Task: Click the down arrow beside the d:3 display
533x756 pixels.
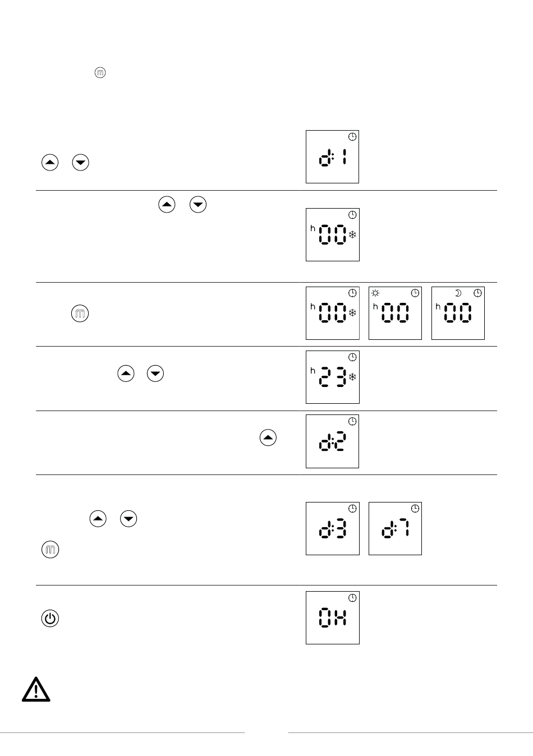Action: pyautogui.click(x=129, y=519)
